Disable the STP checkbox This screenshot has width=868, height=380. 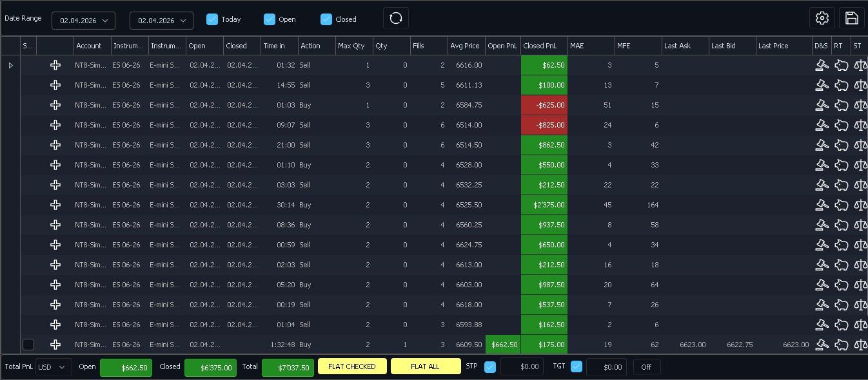coord(490,366)
